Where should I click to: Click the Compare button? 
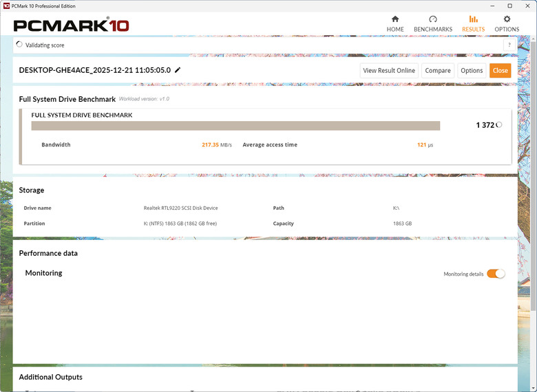[438, 70]
